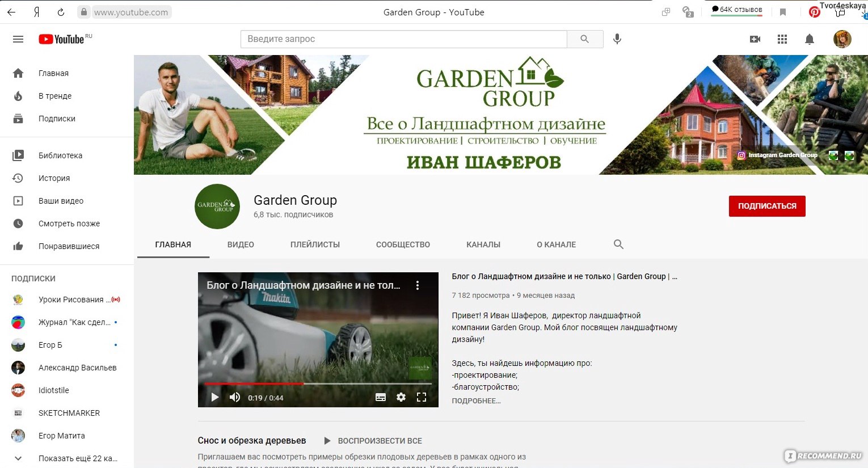Viewport: 868px width, 468px height.
Task: Click the search magnifier button
Action: 585,39
